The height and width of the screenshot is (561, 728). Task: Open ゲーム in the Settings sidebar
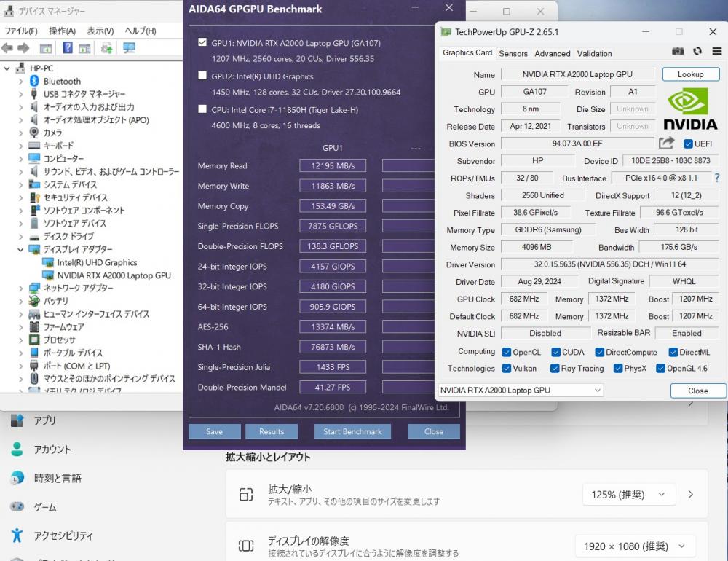(44, 506)
